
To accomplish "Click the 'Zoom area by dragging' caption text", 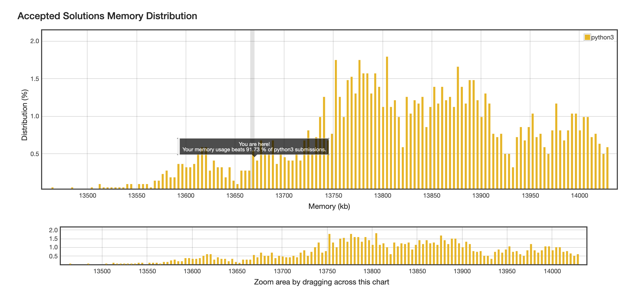I will point(321,282).
